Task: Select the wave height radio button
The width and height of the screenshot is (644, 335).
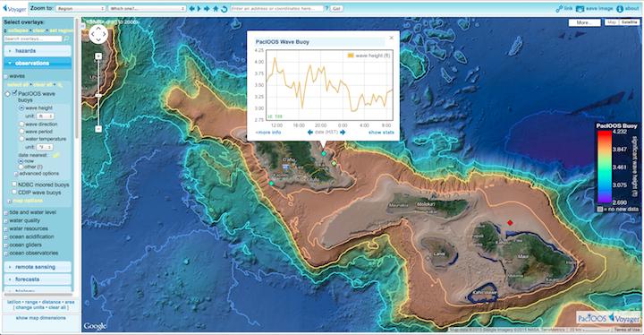Action: (21, 107)
